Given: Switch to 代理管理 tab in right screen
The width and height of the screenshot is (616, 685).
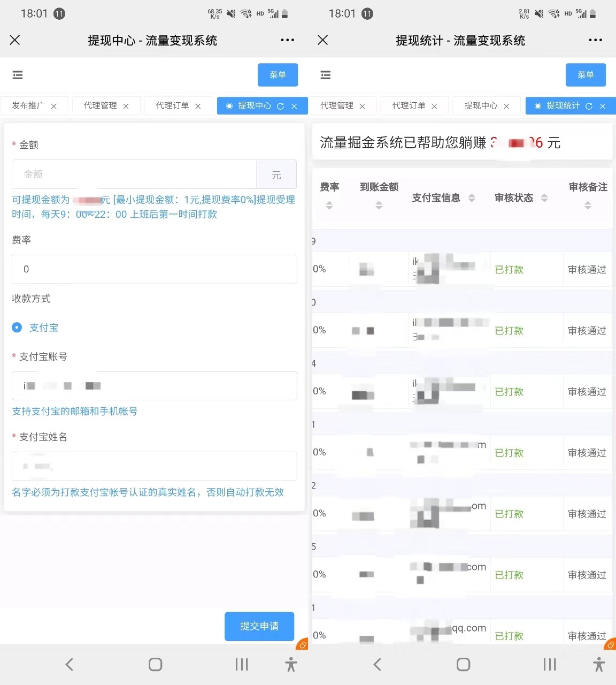Looking at the screenshot, I should 337,106.
